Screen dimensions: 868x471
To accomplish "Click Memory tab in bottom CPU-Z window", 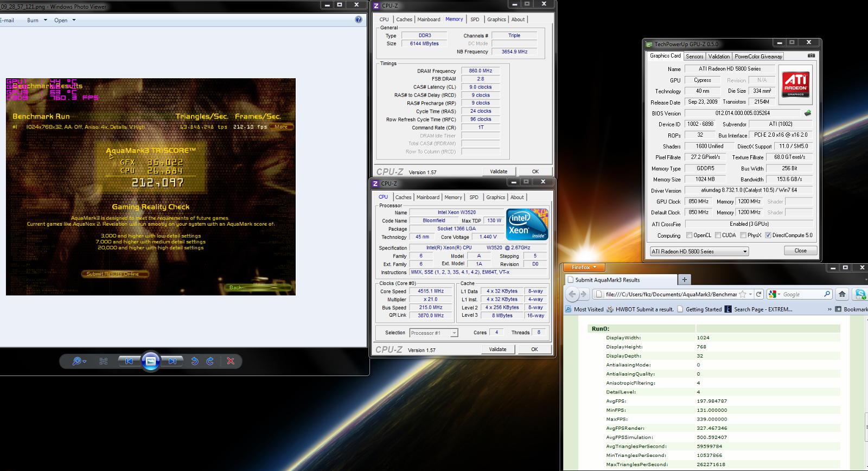I will coord(453,198).
